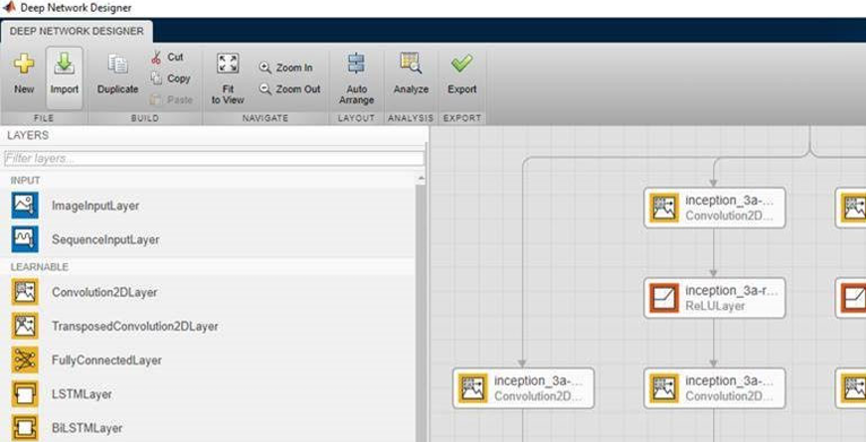Click the layers list scroll-up arrow
868x442 pixels.
point(421,179)
